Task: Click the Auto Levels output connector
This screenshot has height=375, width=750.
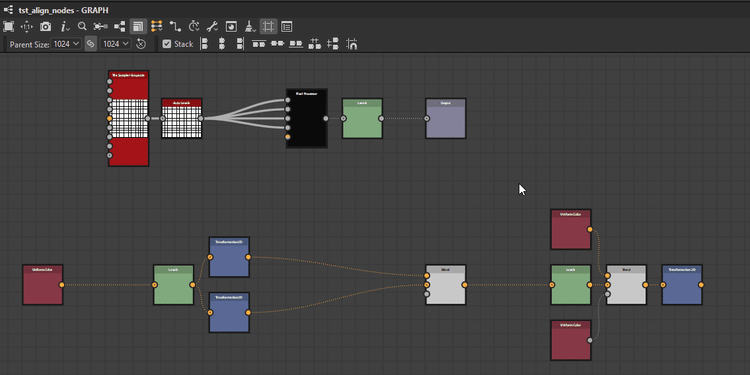Action: point(200,118)
